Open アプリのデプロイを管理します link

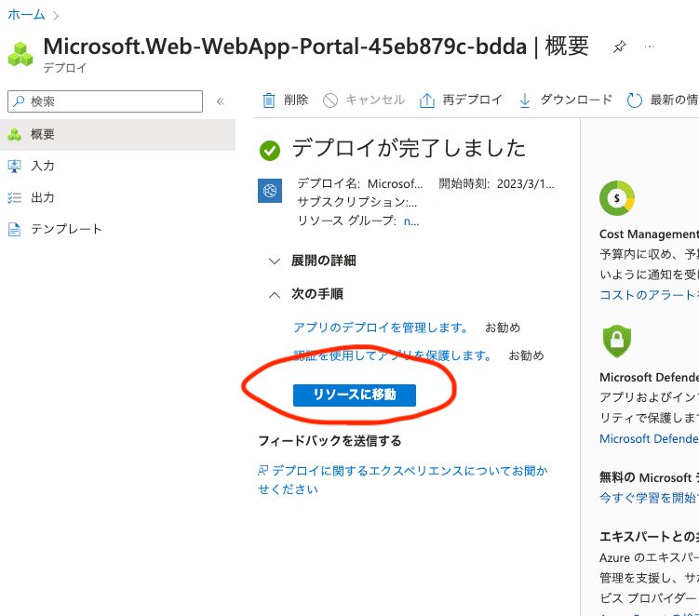click(381, 328)
